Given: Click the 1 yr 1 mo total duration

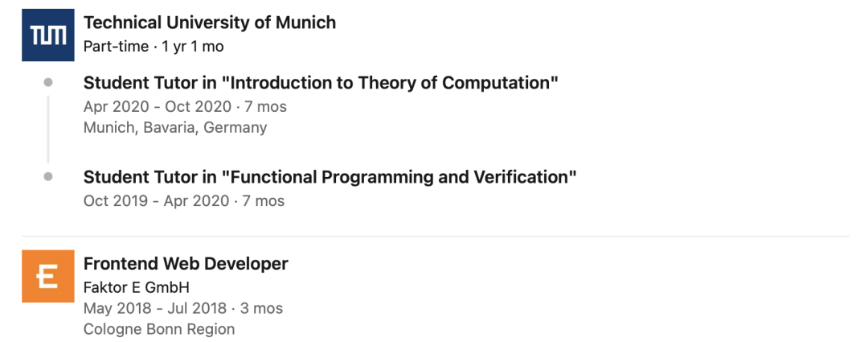Looking at the screenshot, I should coord(193,47).
